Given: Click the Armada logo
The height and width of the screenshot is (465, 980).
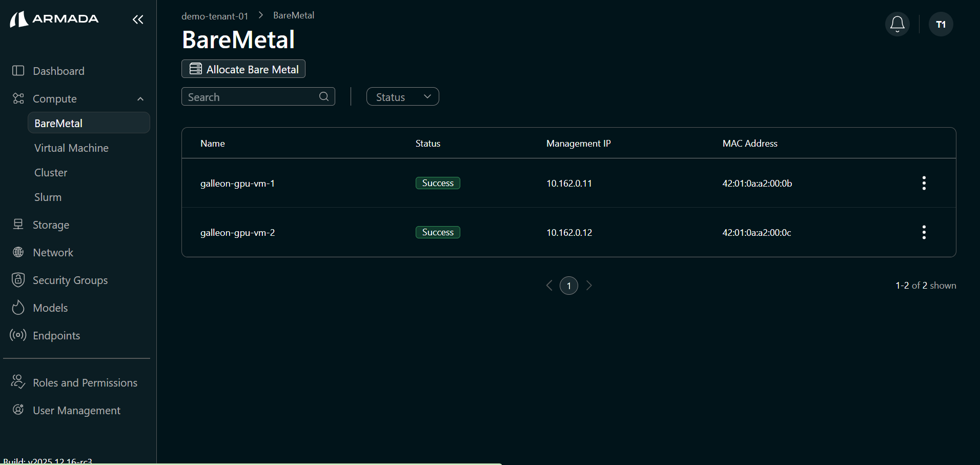Looking at the screenshot, I should click(54, 19).
